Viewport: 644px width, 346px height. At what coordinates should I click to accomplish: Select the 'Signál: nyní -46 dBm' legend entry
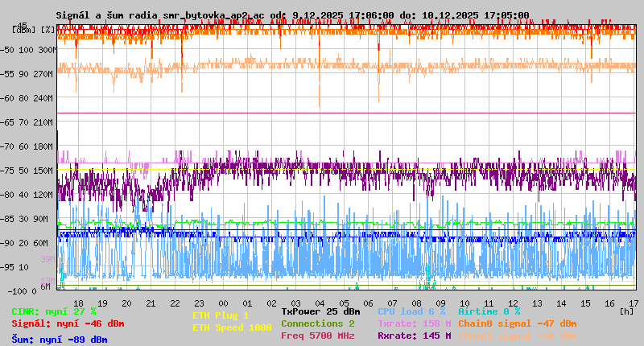pyautogui.click(x=68, y=323)
